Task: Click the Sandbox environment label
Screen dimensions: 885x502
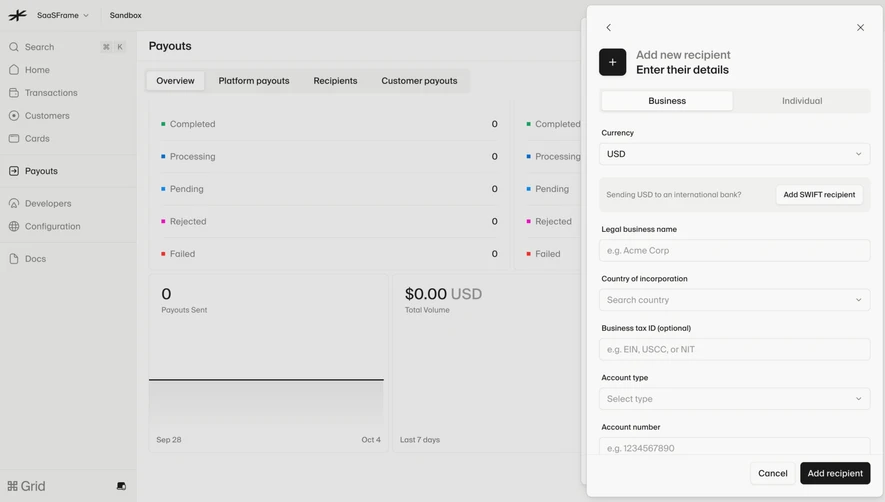Action: click(125, 15)
